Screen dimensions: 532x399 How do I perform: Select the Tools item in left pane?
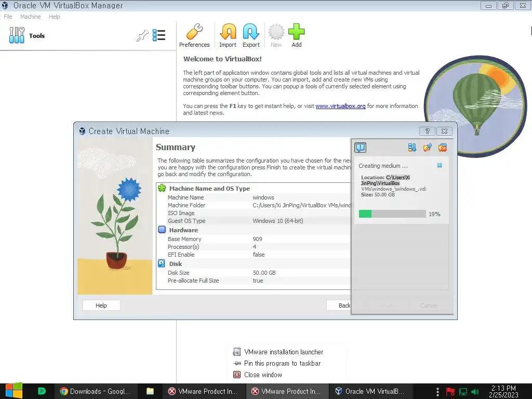(27, 36)
